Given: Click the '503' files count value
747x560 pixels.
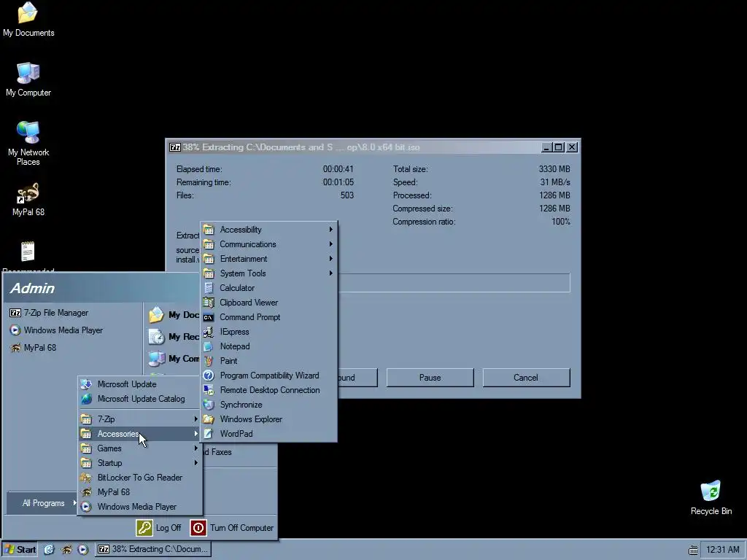Looking at the screenshot, I should [x=347, y=195].
